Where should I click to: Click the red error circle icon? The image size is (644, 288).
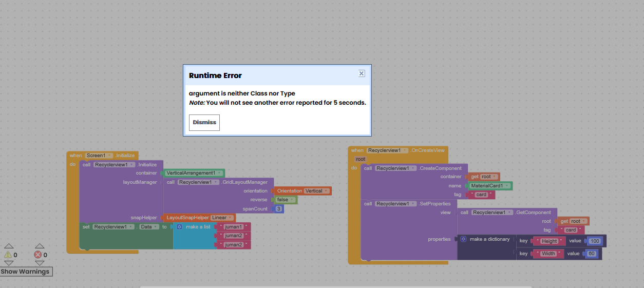coord(37,255)
